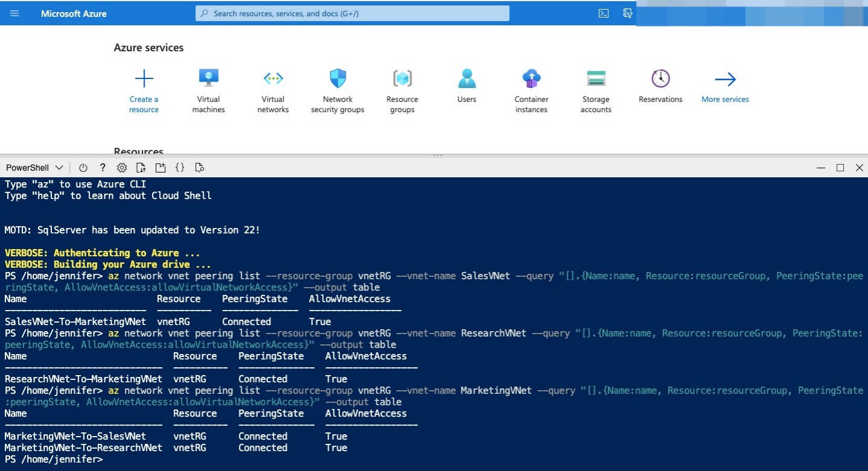Open a new Cloud Shell session
This screenshot has width=868, height=471.
(x=160, y=168)
